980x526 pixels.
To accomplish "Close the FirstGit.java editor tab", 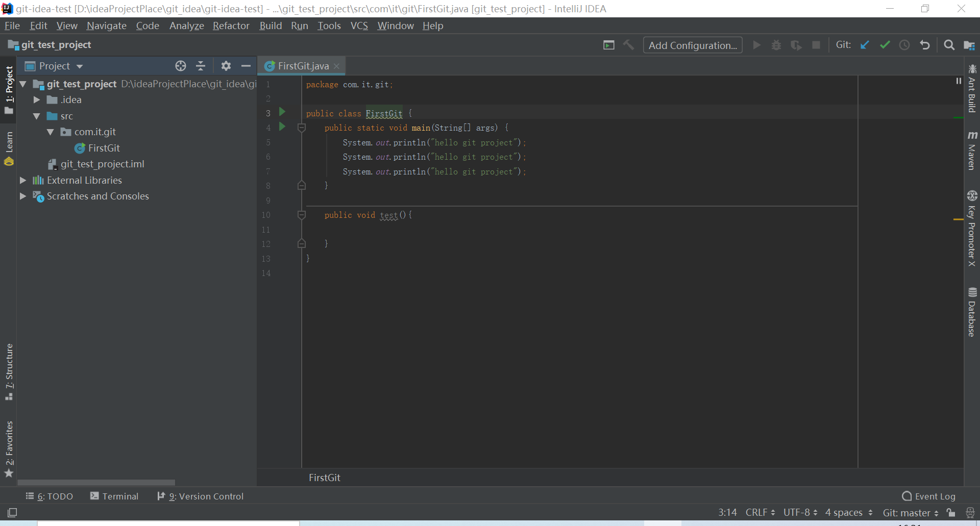I will (x=336, y=66).
